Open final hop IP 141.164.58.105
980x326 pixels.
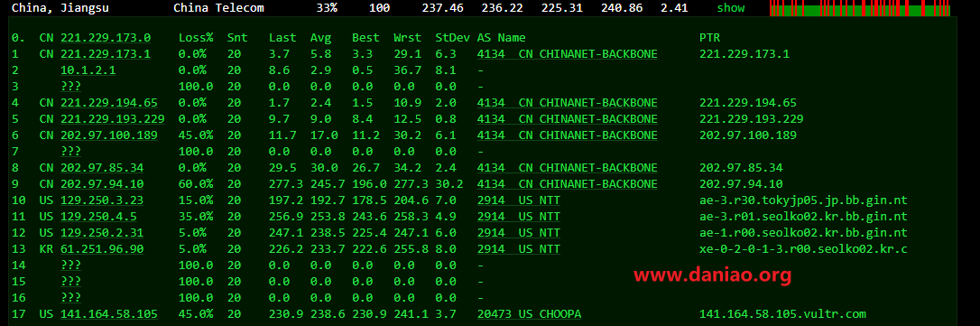pyautogui.click(x=109, y=314)
